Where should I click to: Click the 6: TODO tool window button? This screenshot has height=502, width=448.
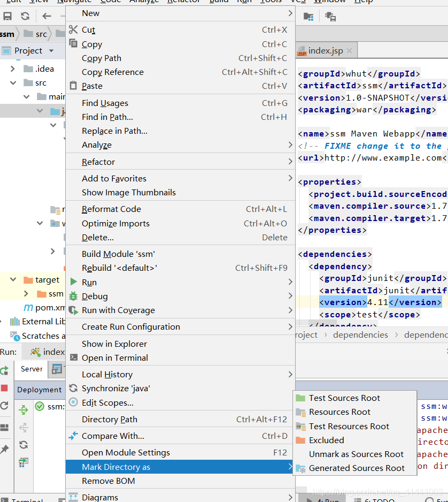(374, 500)
